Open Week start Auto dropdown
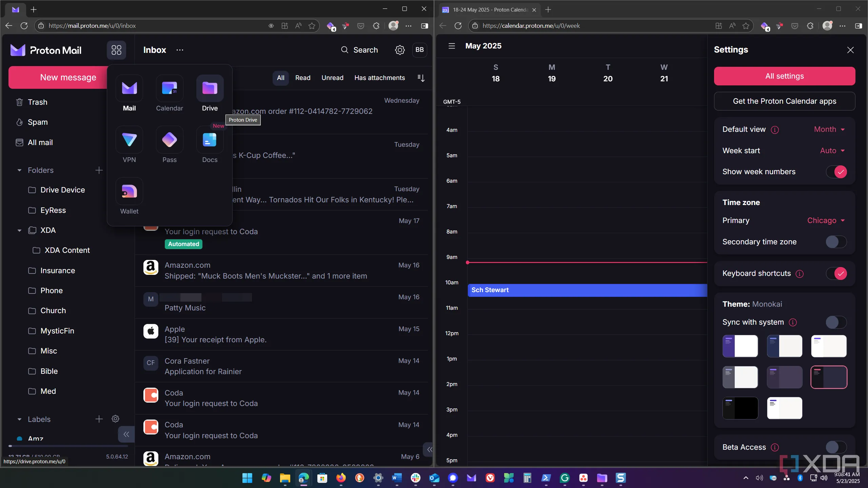Viewport: 868px width, 488px height. point(832,151)
